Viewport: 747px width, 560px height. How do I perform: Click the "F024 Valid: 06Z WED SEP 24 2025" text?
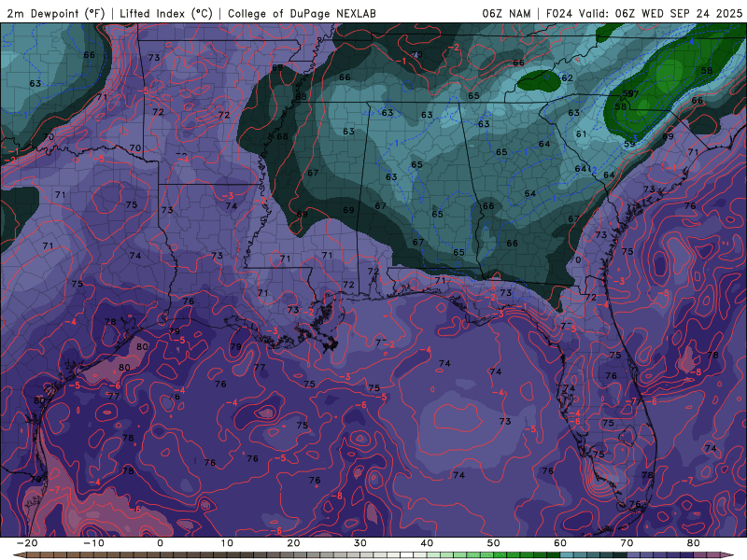[644, 13]
